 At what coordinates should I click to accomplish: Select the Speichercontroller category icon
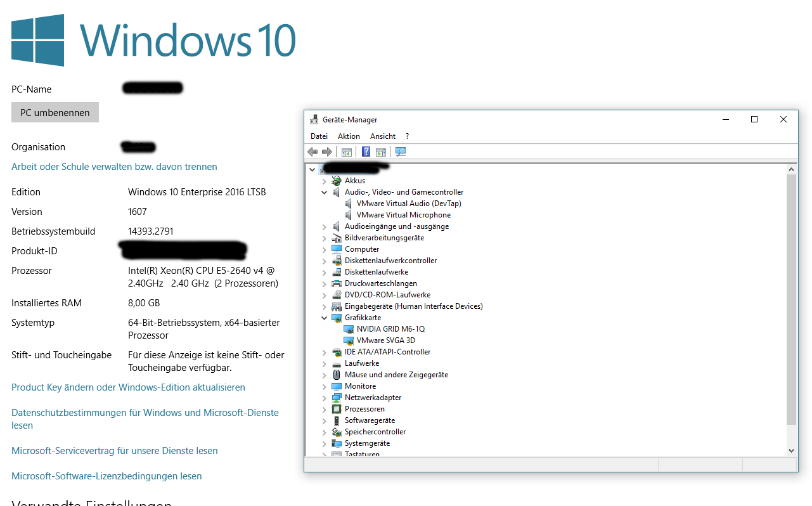click(337, 432)
